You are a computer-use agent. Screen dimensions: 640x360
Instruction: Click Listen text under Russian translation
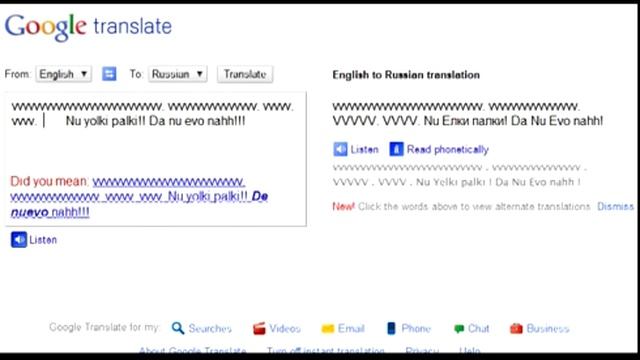click(364, 149)
